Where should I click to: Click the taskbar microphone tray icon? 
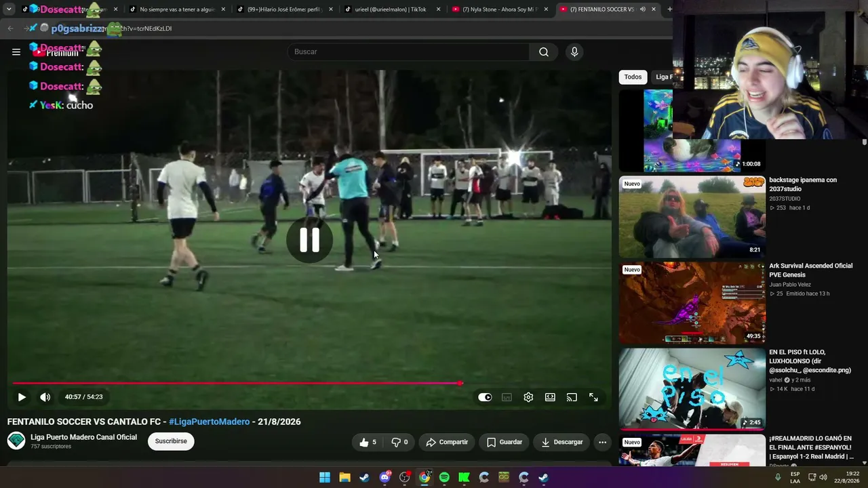[778, 477]
